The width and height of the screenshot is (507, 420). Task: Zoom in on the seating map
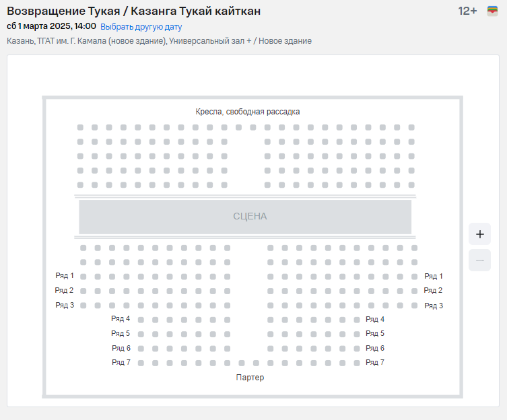point(479,234)
